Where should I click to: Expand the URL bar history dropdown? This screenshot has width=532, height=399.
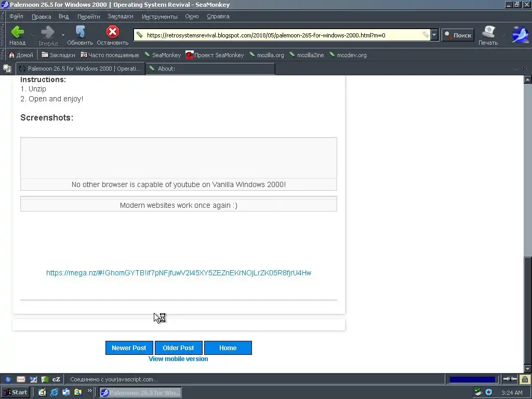click(x=434, y=35)
